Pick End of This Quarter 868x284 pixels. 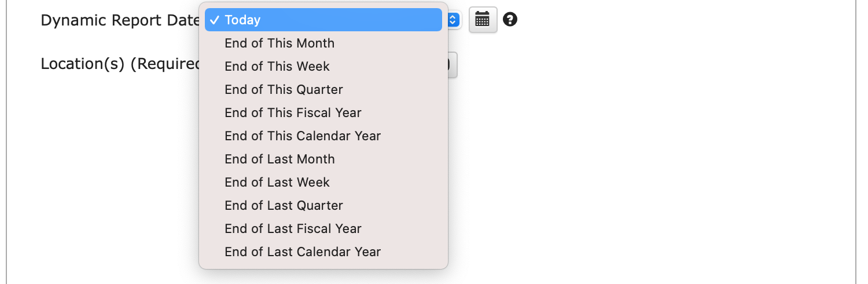(x=284, y=89)
